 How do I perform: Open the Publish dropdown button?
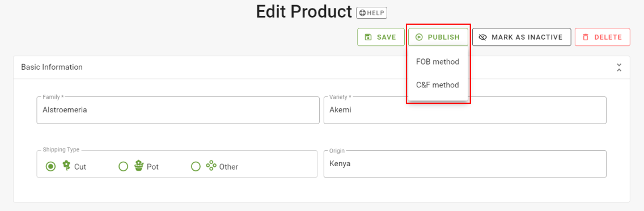[x=438, y=37]
